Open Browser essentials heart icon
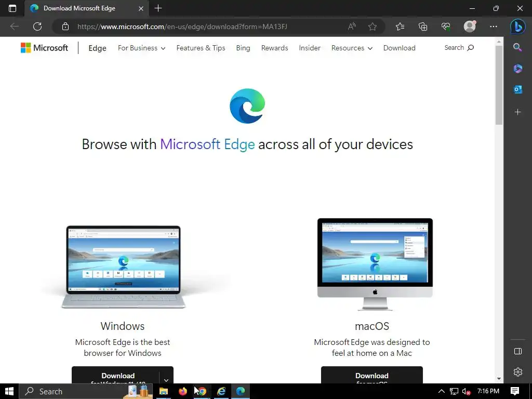 tap(445, 26)
